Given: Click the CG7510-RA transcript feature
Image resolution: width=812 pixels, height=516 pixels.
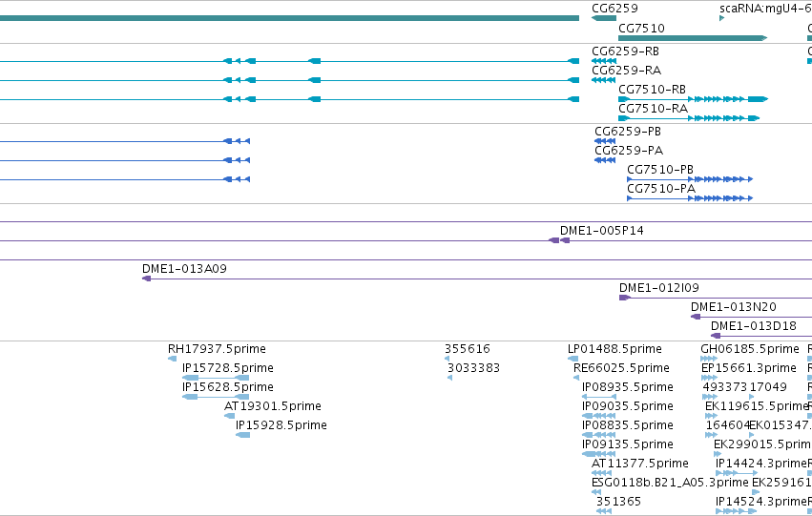Looking at the screenshot, I should point(689,118).
